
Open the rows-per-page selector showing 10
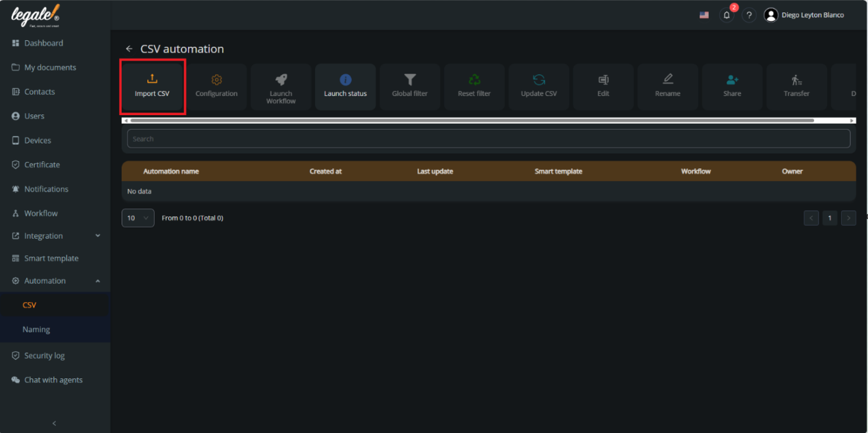(137, 218)
